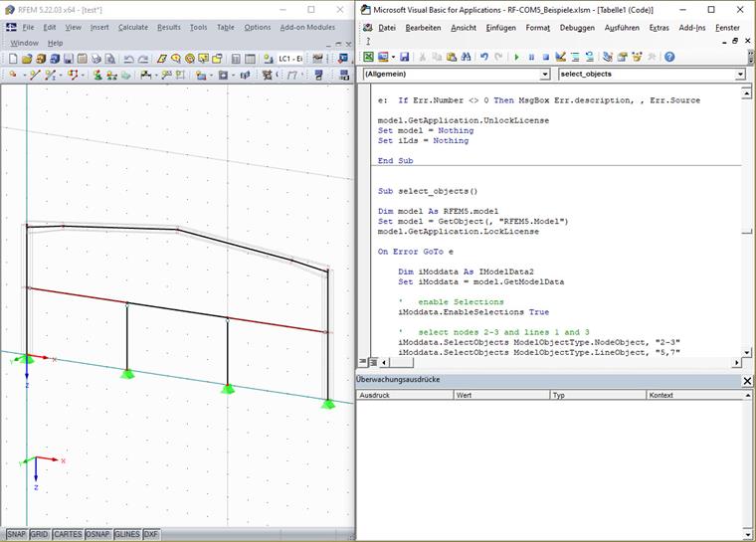Open VBA Properties Window icon
Screen dimensions: 756x542
(x=622, y=57)
